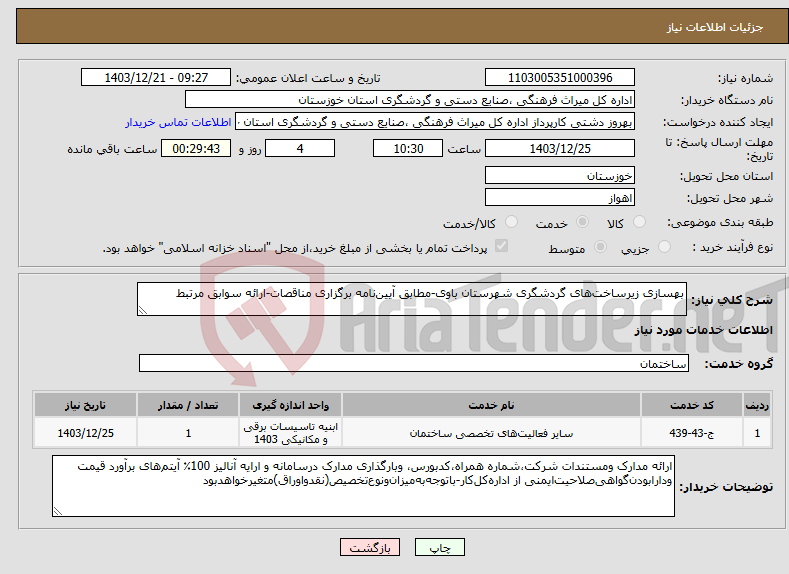This screenshot has width=789, height=574.
Task: Click the resize handle of description text area
Action: coord(142,310)
